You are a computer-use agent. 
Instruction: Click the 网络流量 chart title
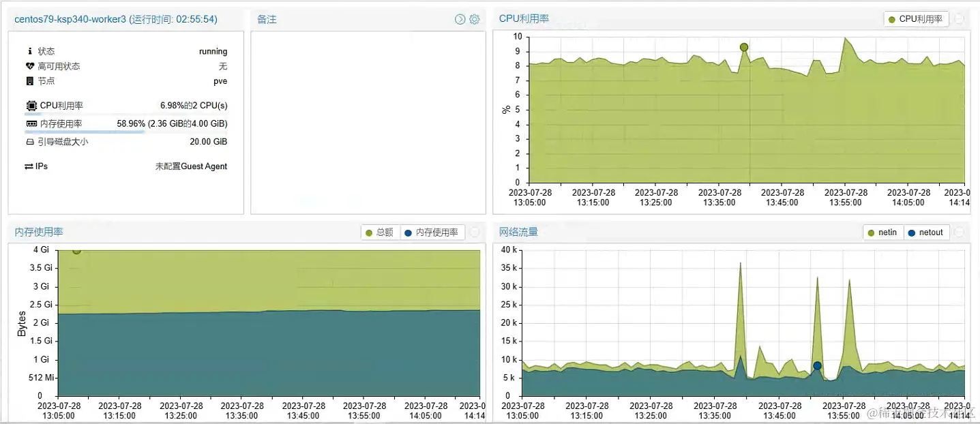click(x=518, y=232)
